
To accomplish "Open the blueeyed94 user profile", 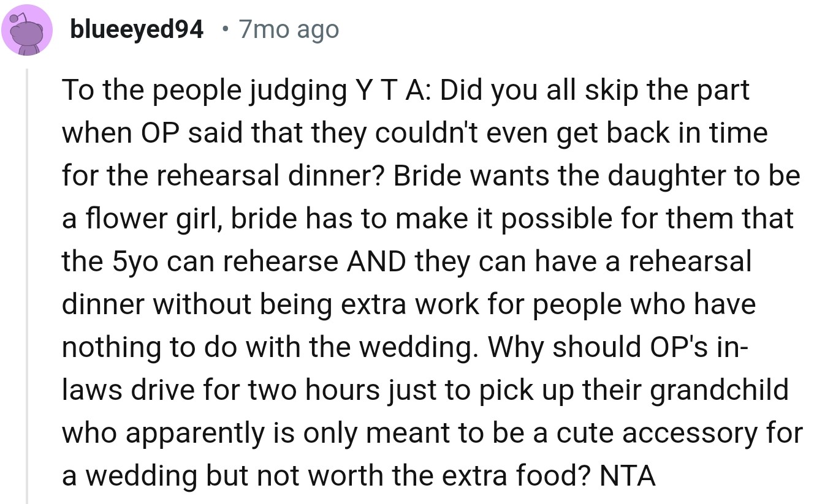I will [137, 29].
